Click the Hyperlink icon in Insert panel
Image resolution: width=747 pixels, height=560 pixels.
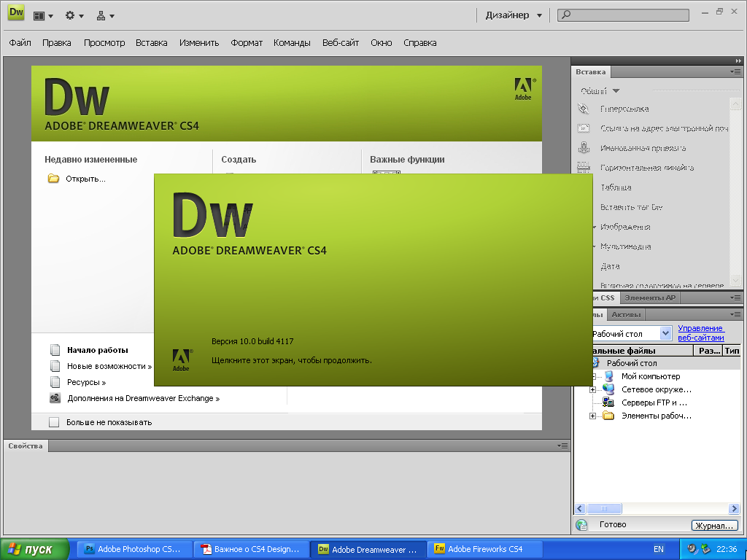coord(584,109)
